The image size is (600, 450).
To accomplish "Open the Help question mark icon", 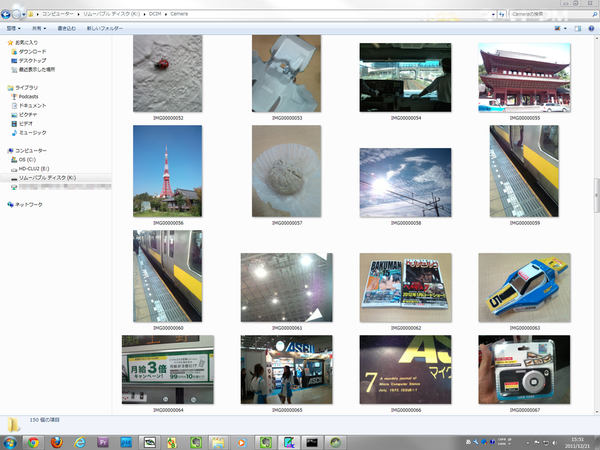I will 591,28.
